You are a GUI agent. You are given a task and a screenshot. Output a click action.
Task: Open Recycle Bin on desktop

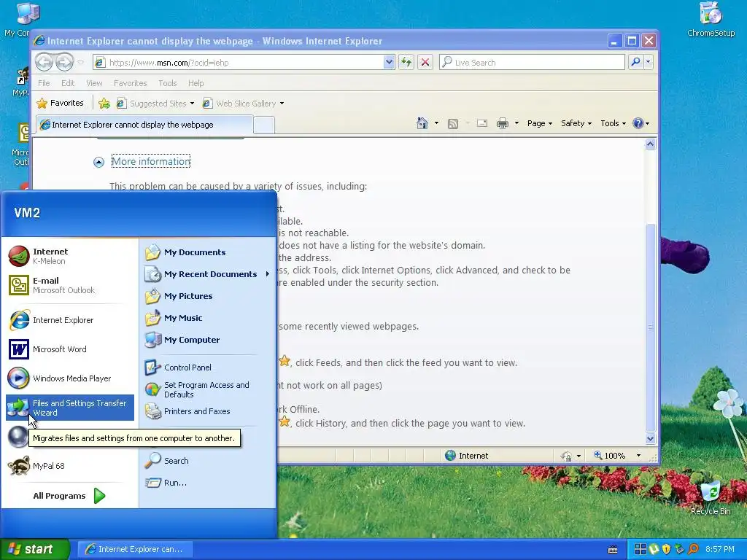coord(711,498)
